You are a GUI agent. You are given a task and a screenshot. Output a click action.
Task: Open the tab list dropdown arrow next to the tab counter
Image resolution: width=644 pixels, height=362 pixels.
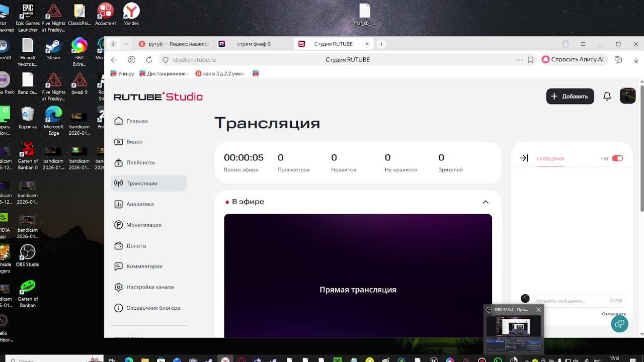pos(126,44)
